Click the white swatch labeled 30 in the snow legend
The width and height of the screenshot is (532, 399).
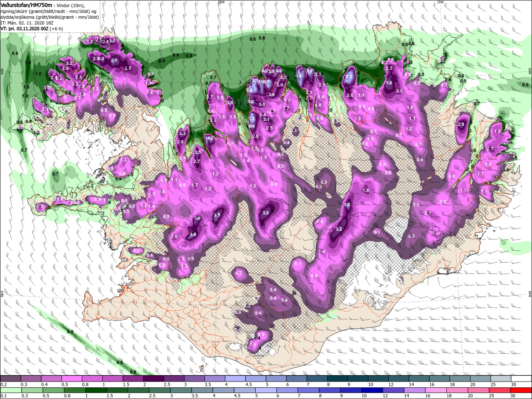521,379
